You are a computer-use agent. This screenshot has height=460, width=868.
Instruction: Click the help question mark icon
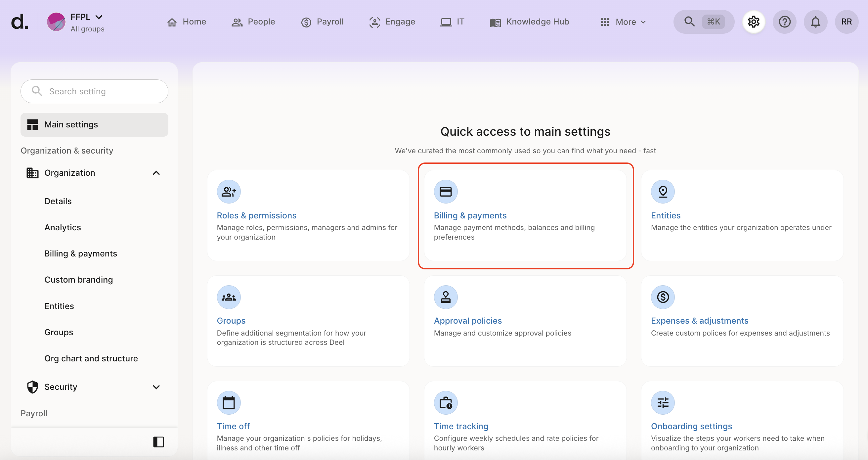[784, 22]
